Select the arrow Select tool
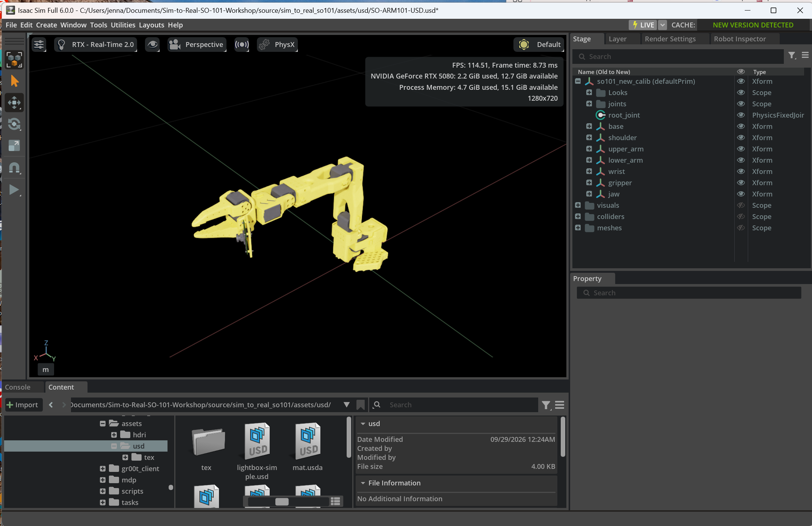 click(14, 81)
